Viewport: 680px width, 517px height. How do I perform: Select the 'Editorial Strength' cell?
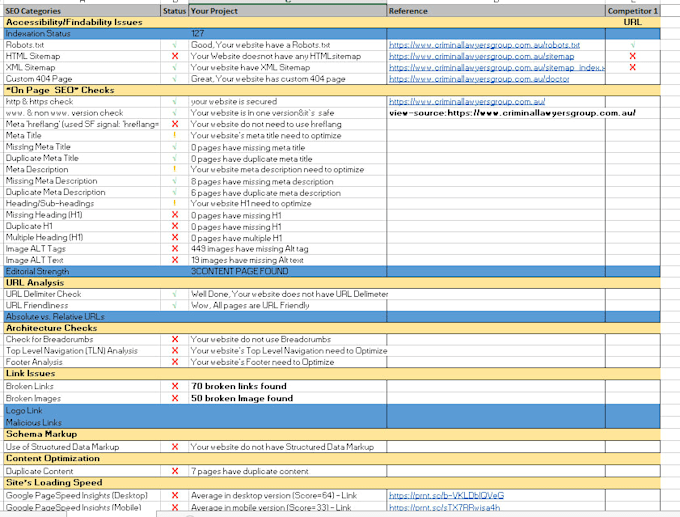[x=82, y=271]
